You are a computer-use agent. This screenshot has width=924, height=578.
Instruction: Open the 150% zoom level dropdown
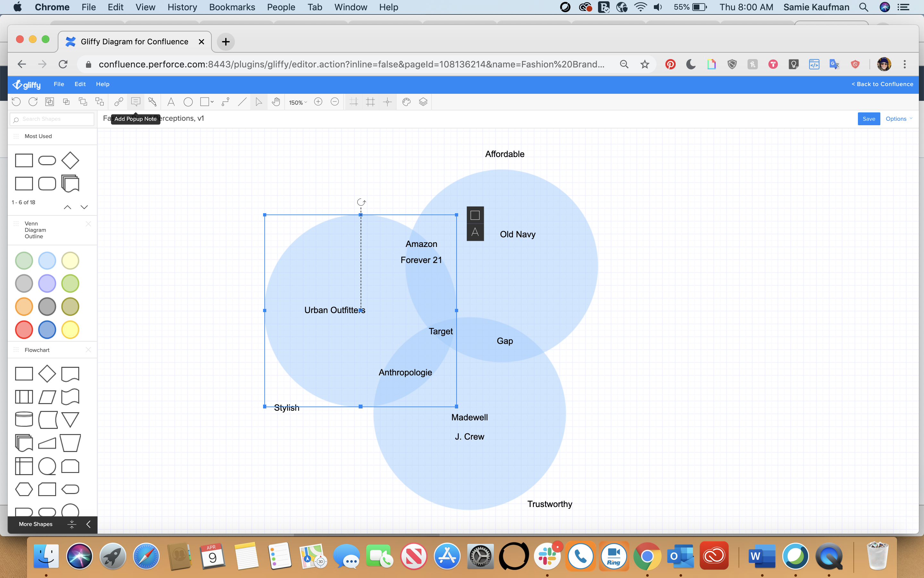(298, 102)
